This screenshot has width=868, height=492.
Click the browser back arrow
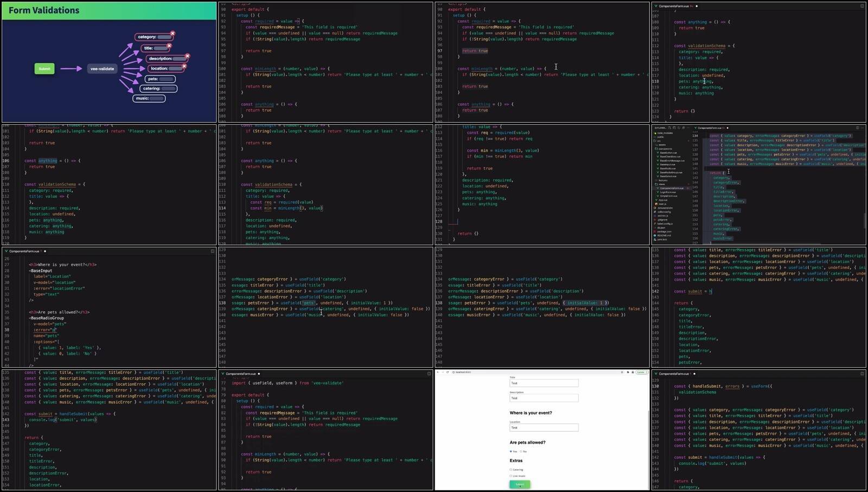(x=438, y=373)
